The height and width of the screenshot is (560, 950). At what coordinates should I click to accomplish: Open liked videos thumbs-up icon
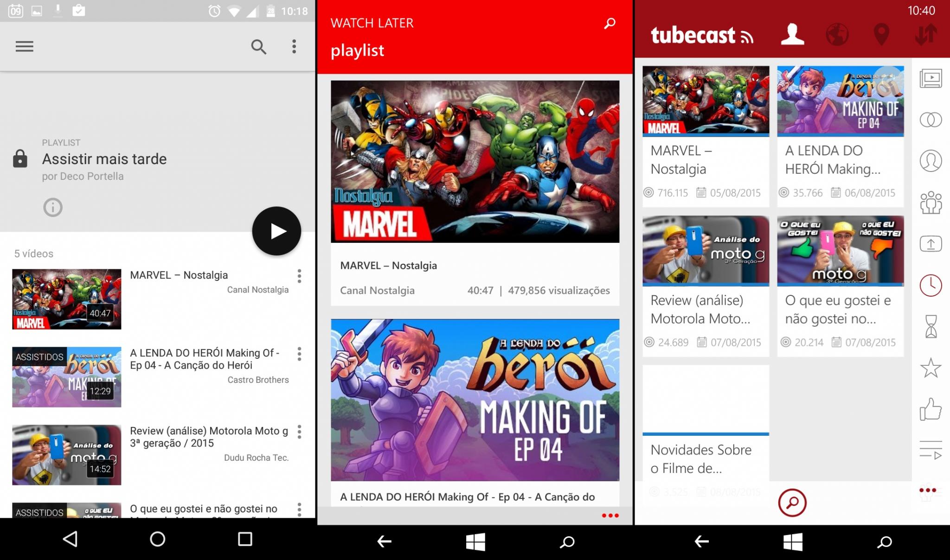[931, 409]
